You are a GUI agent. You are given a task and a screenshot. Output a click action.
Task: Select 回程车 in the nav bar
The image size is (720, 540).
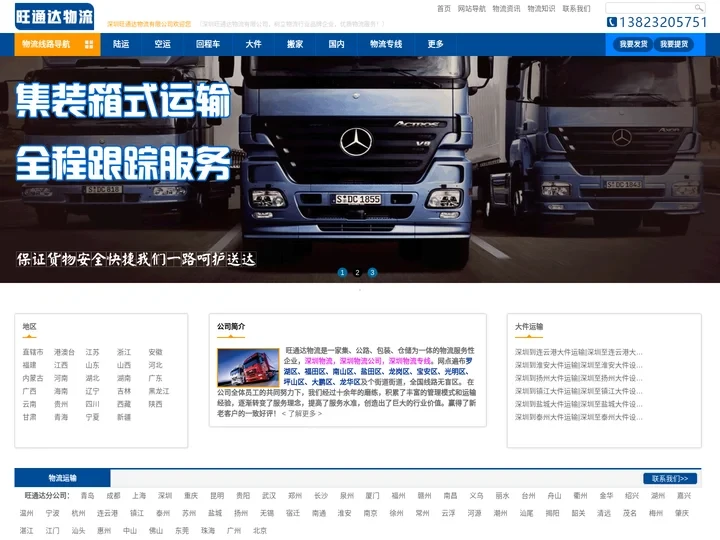[208, 44]
